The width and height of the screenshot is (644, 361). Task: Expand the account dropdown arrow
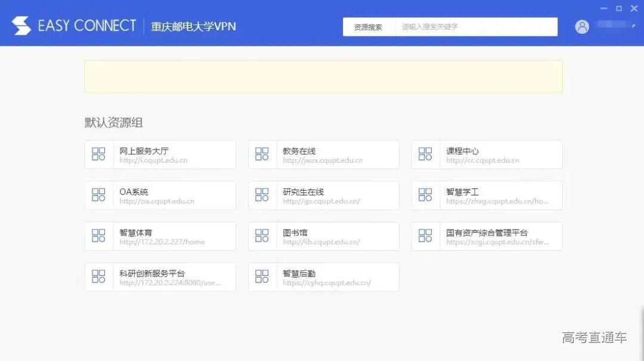coord(634,26)
